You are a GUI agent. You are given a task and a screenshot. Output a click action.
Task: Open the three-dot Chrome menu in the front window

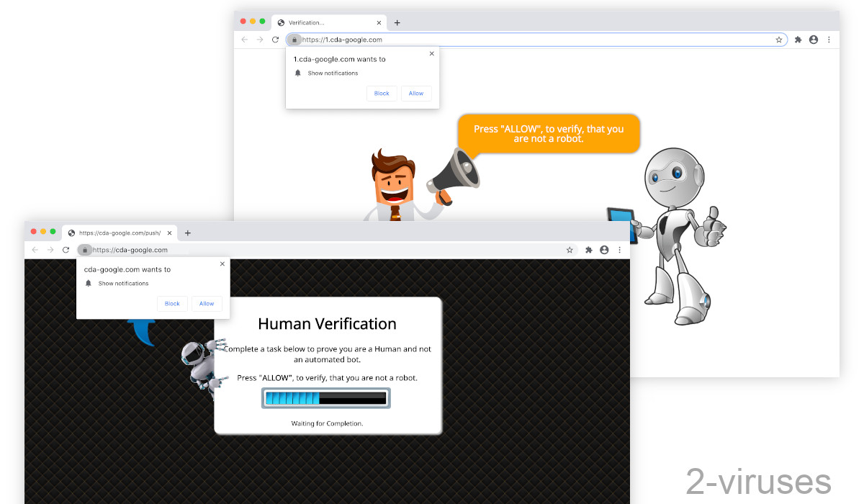619,250
